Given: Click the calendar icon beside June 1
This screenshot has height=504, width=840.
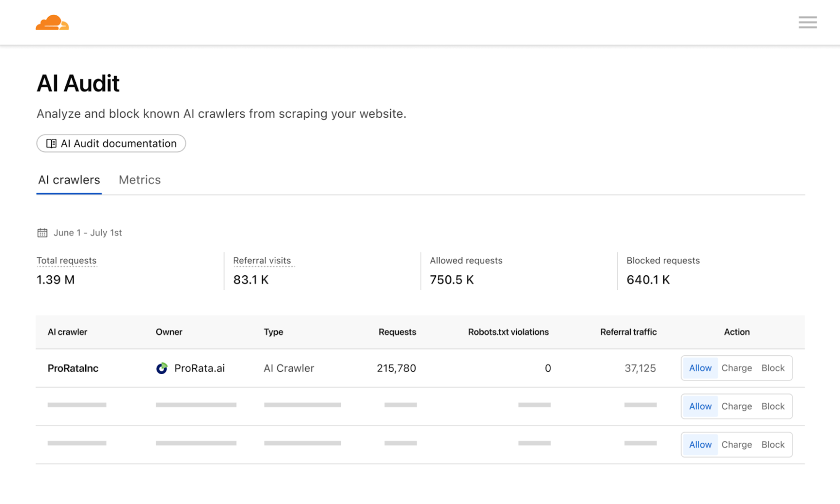Looking at the screenshot, I should click(x=42, y=233).
